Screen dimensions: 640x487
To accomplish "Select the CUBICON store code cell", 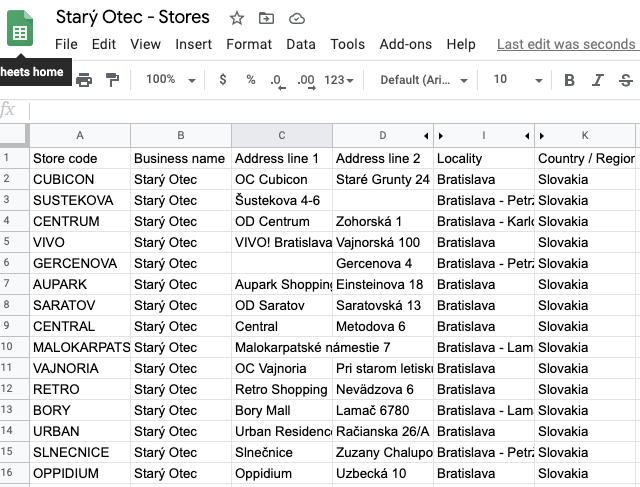I will coord(80,179).
